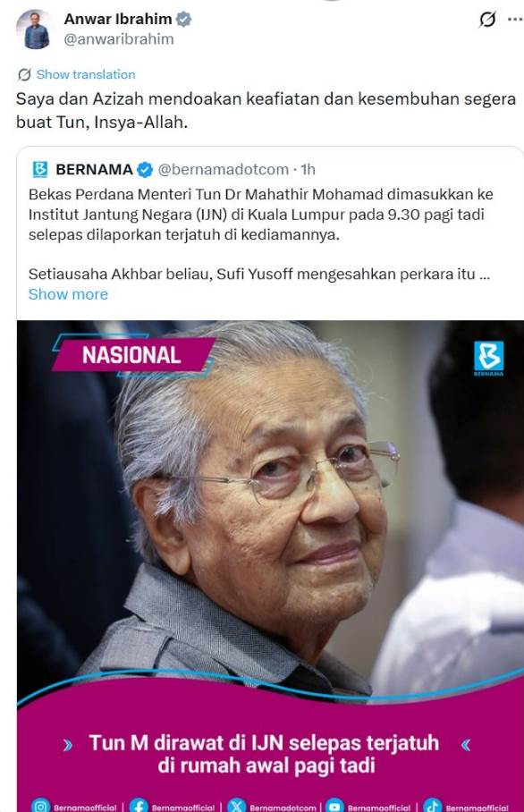Click the Facebook Bernamaofficial icon
The image size is (524, 812).
tap(139, 806)
